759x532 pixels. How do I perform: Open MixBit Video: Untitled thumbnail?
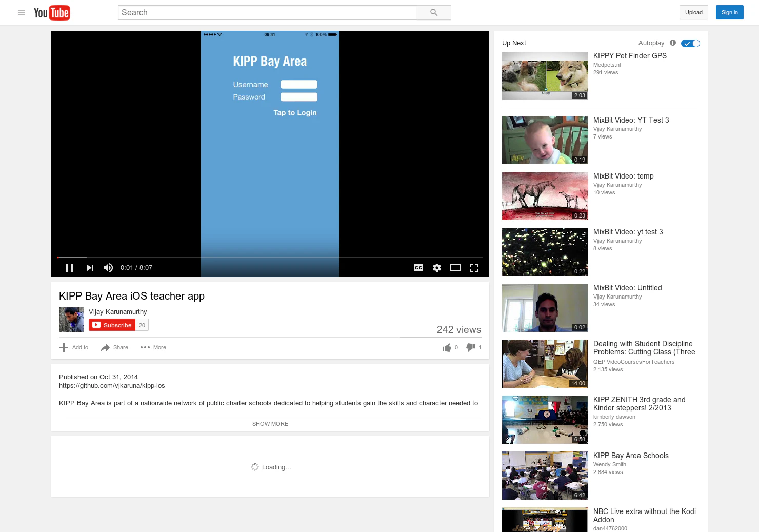(545, 308)
